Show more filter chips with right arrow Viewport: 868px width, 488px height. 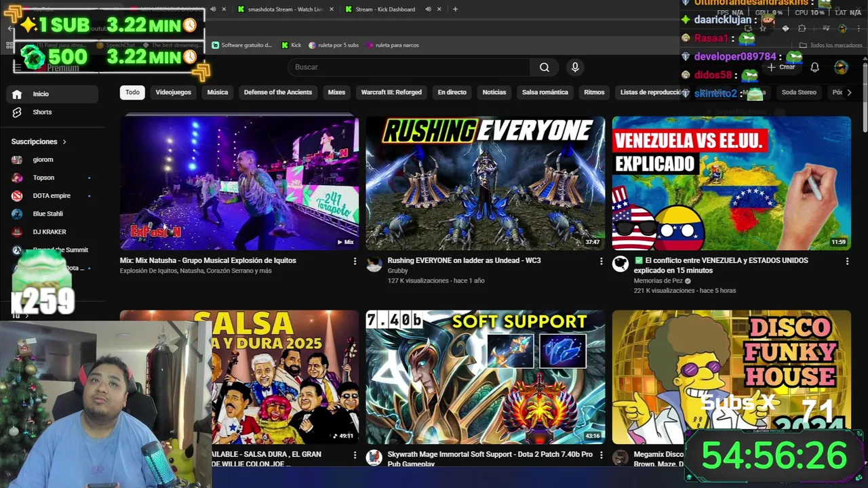click(849, 93)
